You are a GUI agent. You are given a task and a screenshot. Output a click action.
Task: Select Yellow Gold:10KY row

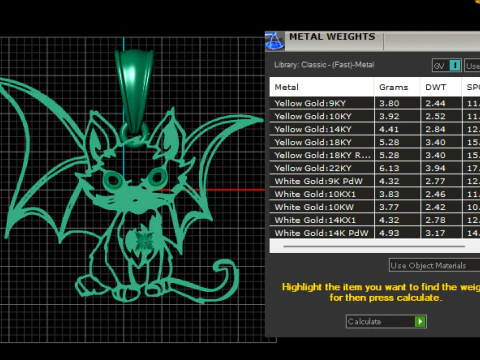pyautogui.click(x=375, y=116)
